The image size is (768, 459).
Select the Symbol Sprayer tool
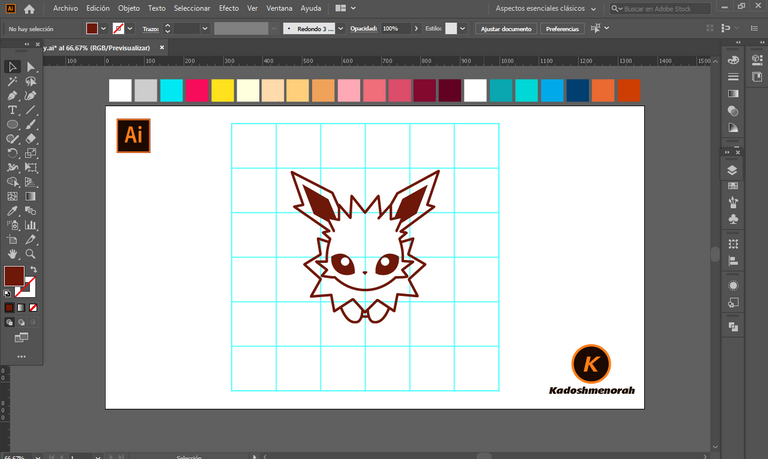pyautogui.click(x=12, y=225)
